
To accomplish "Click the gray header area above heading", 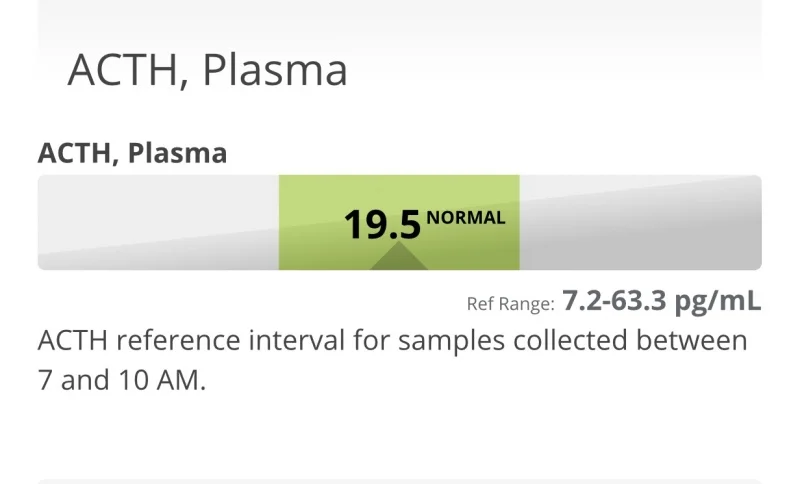I will pos(399,20).
